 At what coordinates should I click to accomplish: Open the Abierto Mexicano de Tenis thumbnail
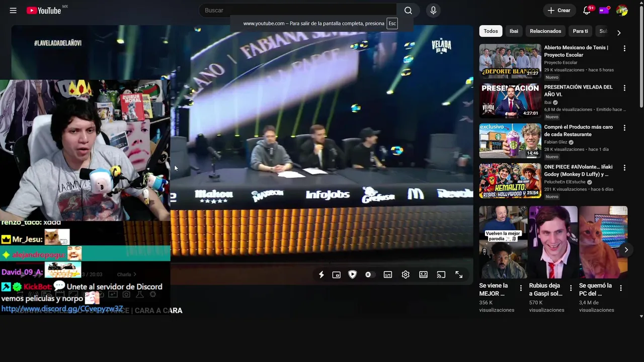510,61
